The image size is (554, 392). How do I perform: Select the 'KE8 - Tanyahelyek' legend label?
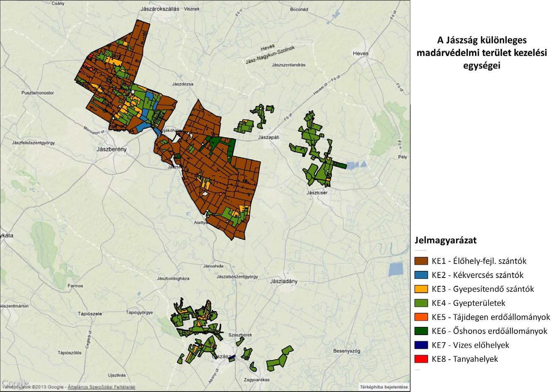pyautogui.click(x=465, y=359)
